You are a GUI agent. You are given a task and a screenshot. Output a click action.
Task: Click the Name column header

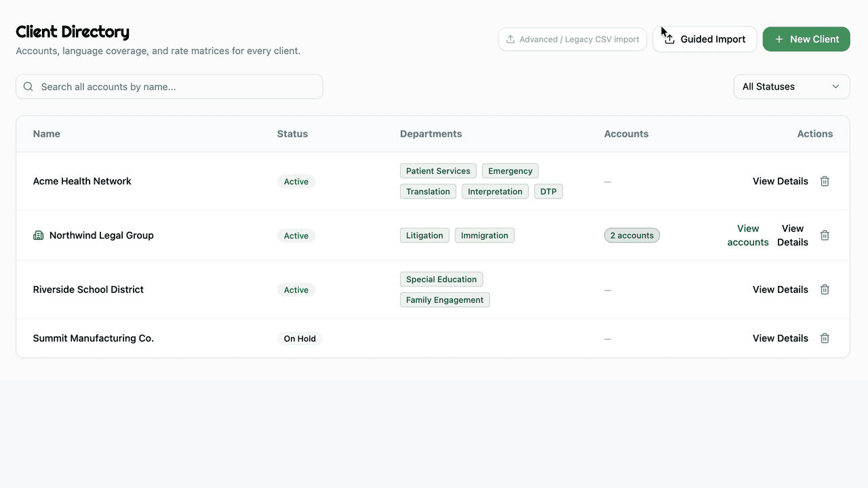click(x=47, y=134)
